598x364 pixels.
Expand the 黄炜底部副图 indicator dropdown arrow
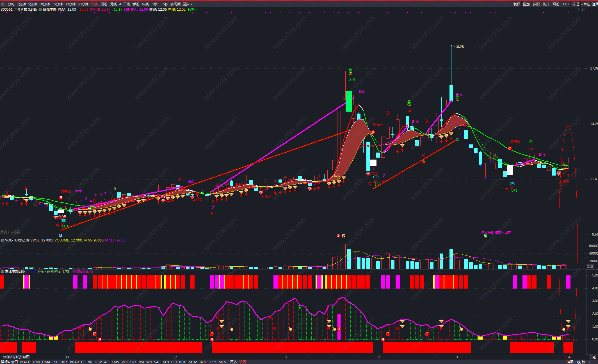pos(2,272)
